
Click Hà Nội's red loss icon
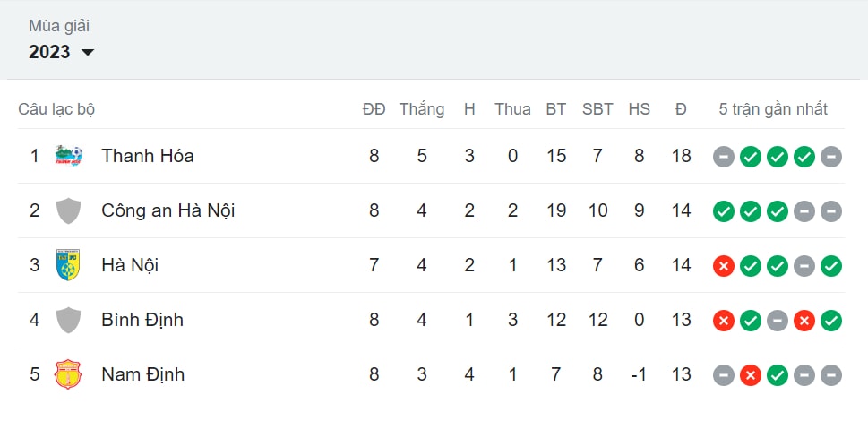724,266
